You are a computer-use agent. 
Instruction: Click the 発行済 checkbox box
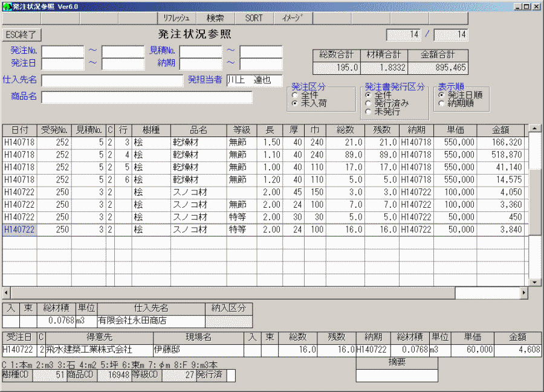(231, 375)
